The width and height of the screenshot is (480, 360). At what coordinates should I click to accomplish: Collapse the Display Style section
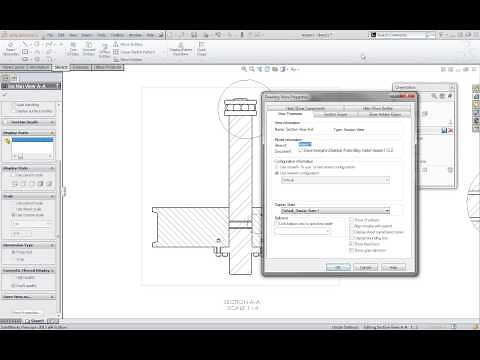[52, 168]
